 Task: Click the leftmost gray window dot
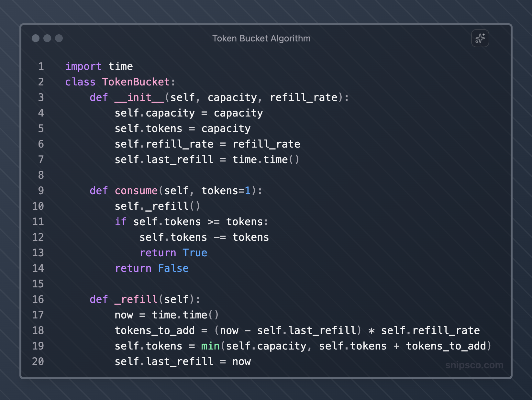pyautogui.click(x=36, y=38)
